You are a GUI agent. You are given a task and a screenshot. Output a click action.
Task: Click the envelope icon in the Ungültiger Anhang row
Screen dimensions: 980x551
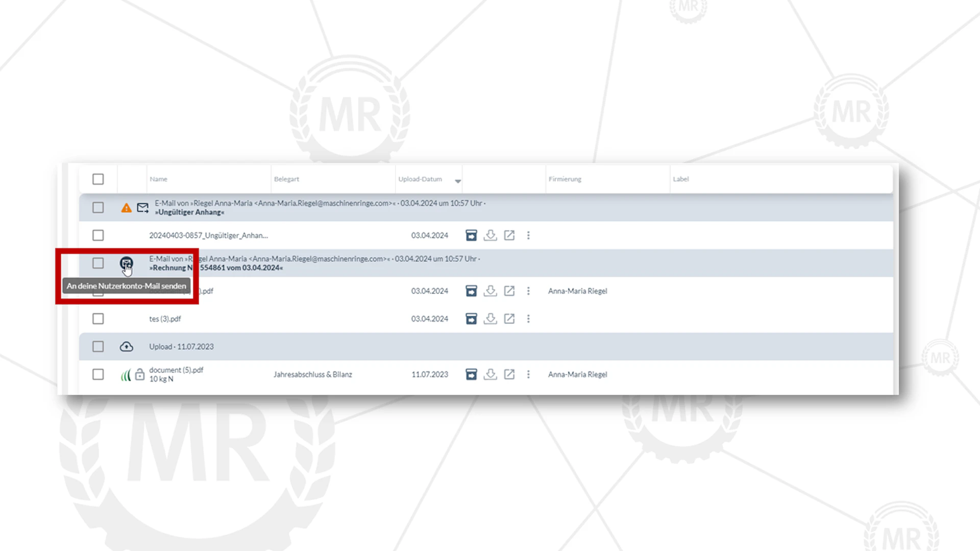pos(143,208)
